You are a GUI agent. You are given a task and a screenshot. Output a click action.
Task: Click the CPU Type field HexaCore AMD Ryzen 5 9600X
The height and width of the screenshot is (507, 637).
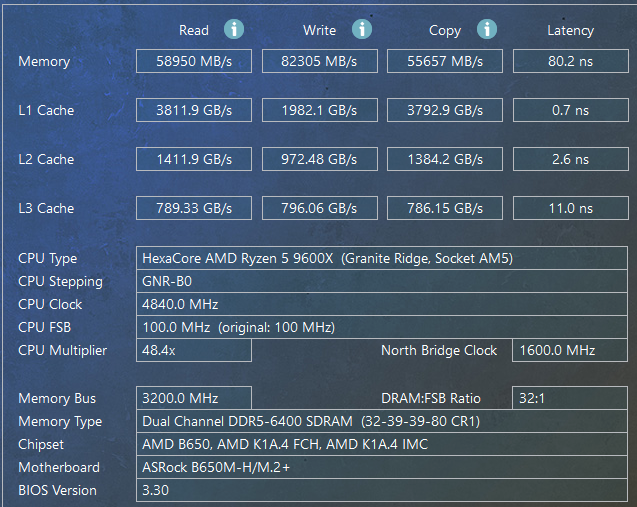click(382, 258)
